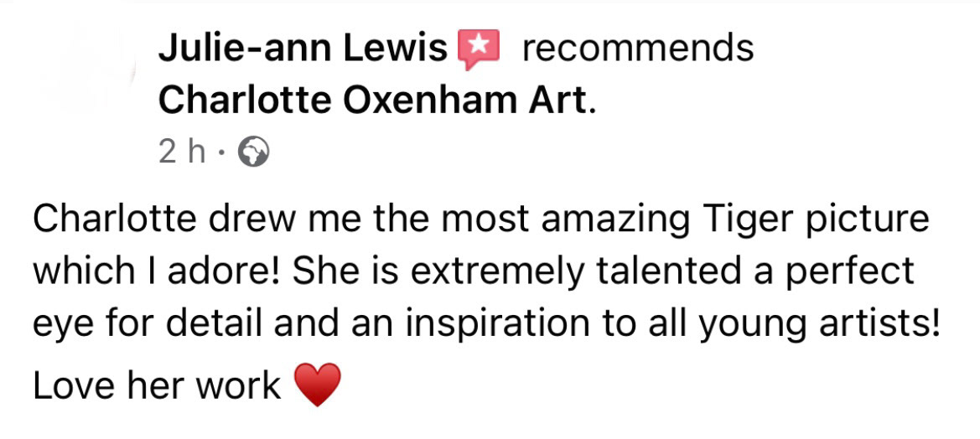Open Julie-ann Lewis's profile name link
The width and height of the screenshot is (980, 439).
303,48
